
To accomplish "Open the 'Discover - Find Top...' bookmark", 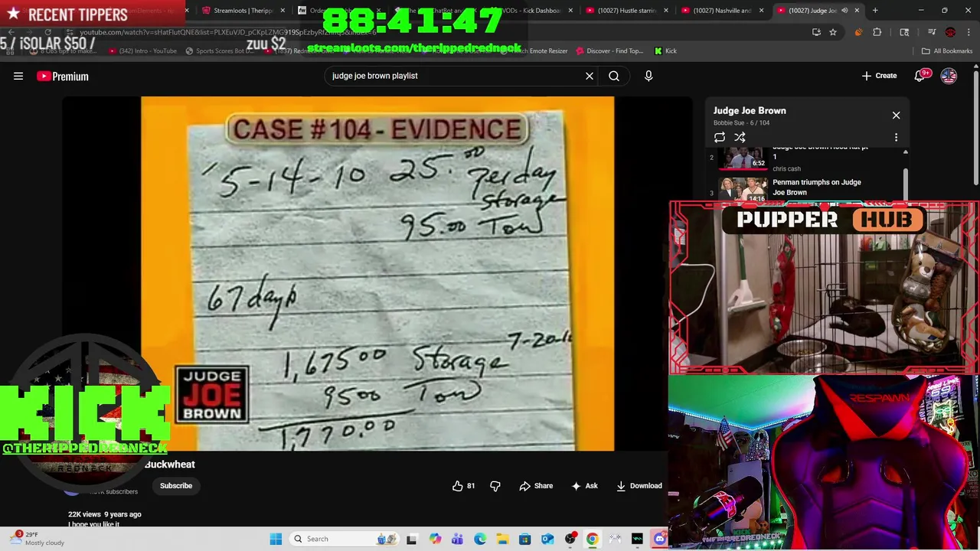I will pos(611,51).
